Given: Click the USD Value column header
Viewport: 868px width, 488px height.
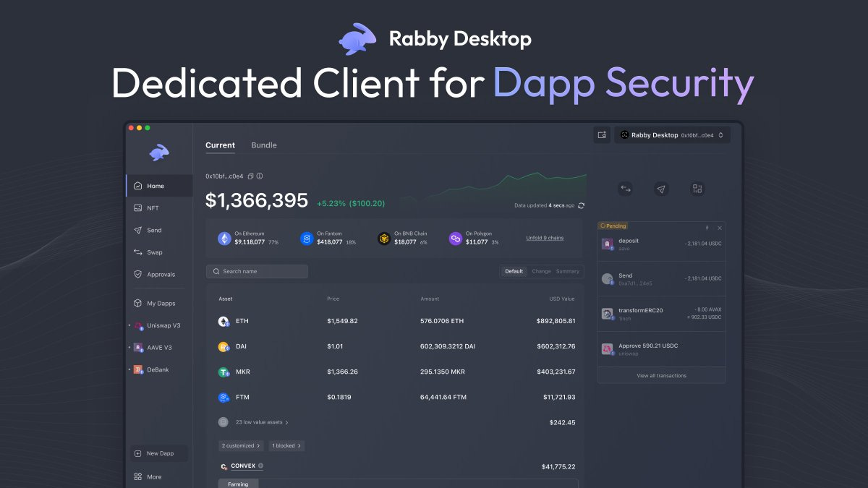Looking at the screenshot, I should pos(562,299).
